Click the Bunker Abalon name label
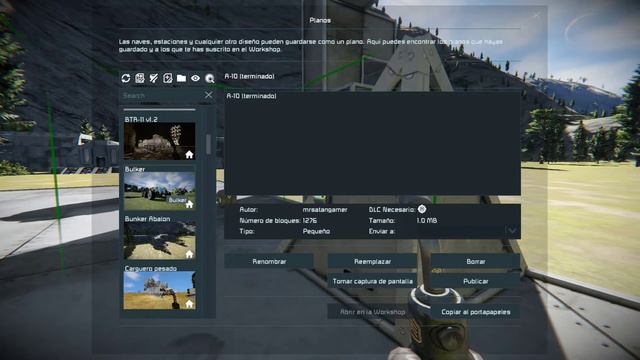Screen dimensions: 640x360 coord(147,219)
